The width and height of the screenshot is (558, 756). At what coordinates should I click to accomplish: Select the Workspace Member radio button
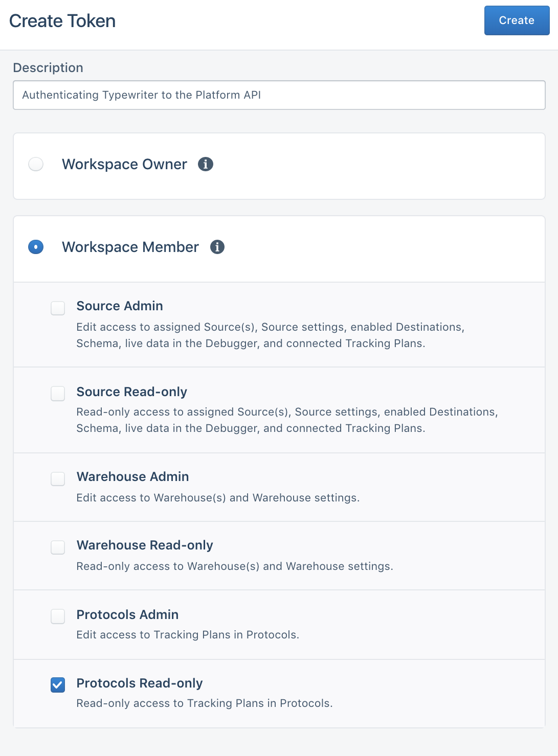click(x=36, y=247)
